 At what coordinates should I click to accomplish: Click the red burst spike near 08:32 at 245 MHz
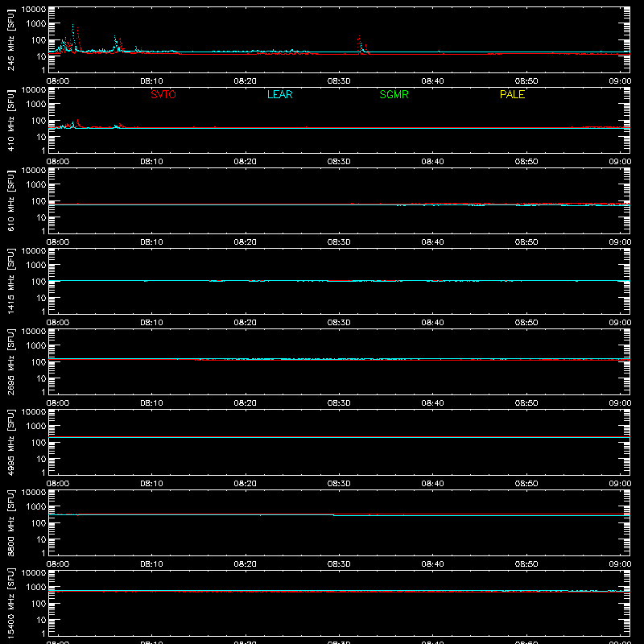pos(359,43)
